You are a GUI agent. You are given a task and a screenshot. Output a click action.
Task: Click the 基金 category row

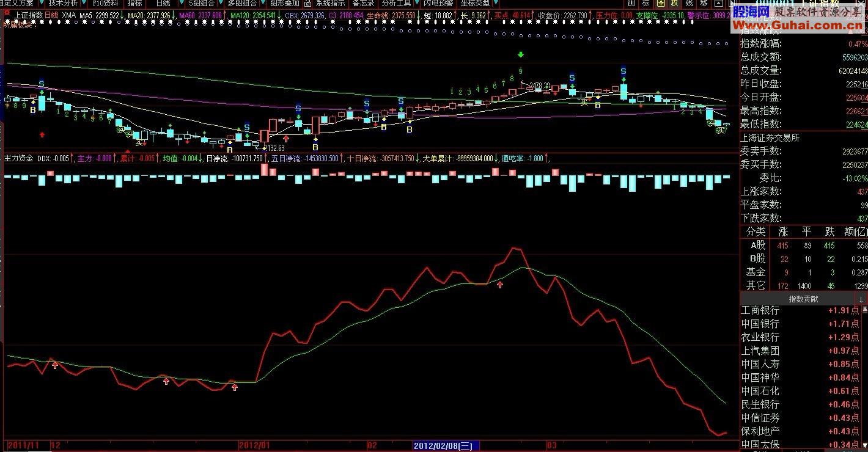click(804, 272)
